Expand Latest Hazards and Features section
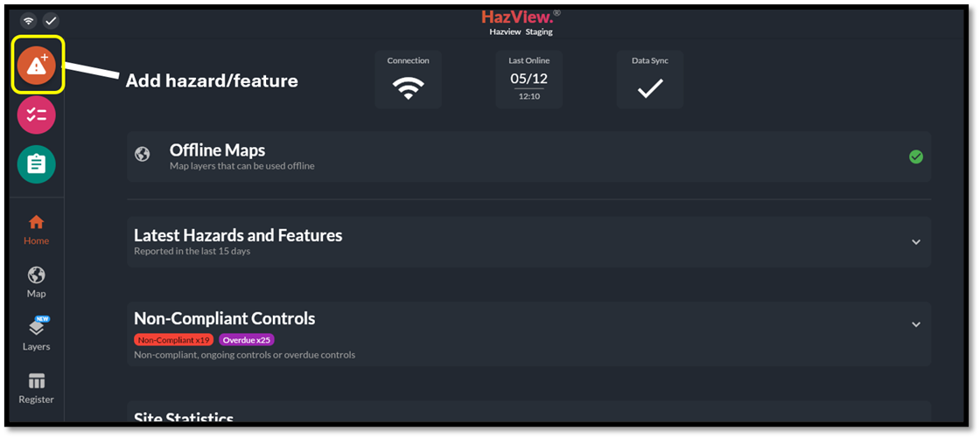This screenshot has width=980, height=438. [x=916, y=242]
